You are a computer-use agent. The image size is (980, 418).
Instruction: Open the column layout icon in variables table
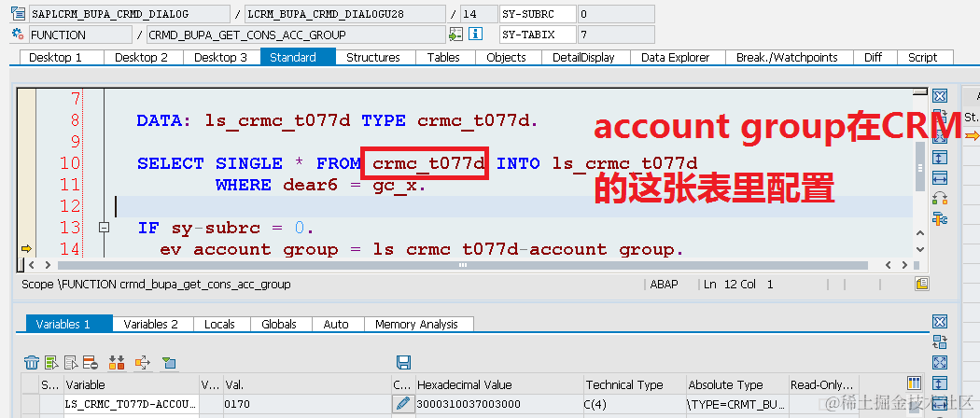coord(913,383)
